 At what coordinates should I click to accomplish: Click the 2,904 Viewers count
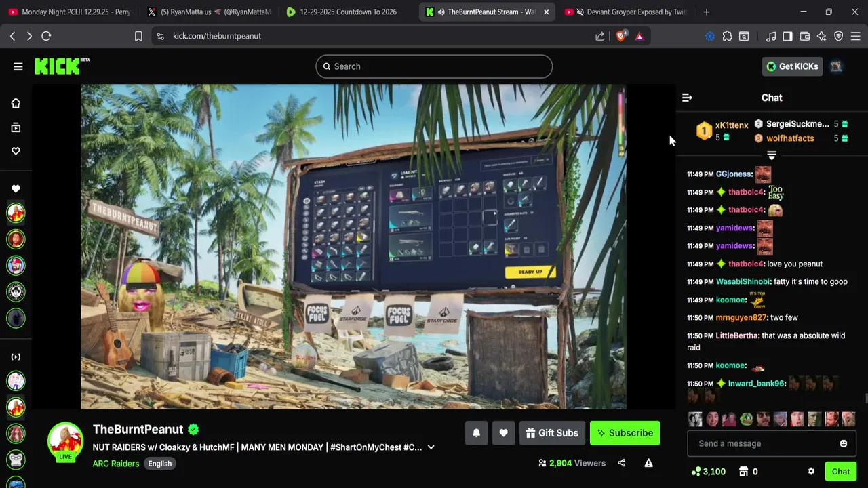pos(572,463)
